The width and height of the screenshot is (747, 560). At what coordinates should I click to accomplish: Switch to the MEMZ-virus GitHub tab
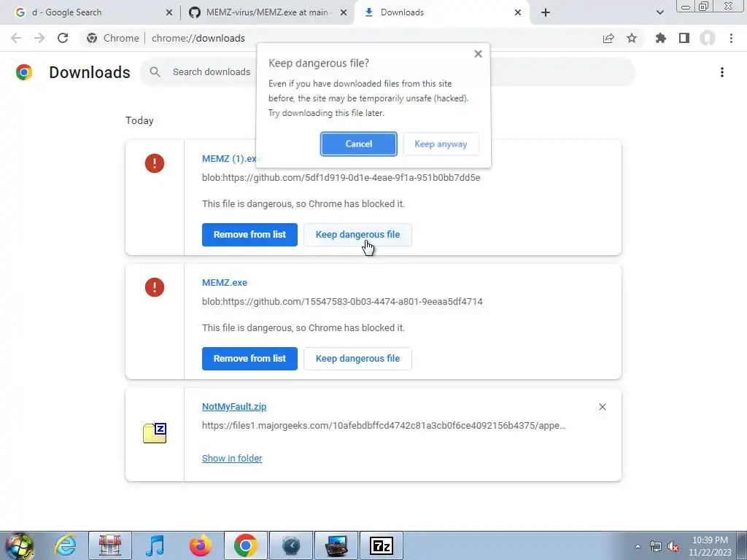tap(267, 12)
